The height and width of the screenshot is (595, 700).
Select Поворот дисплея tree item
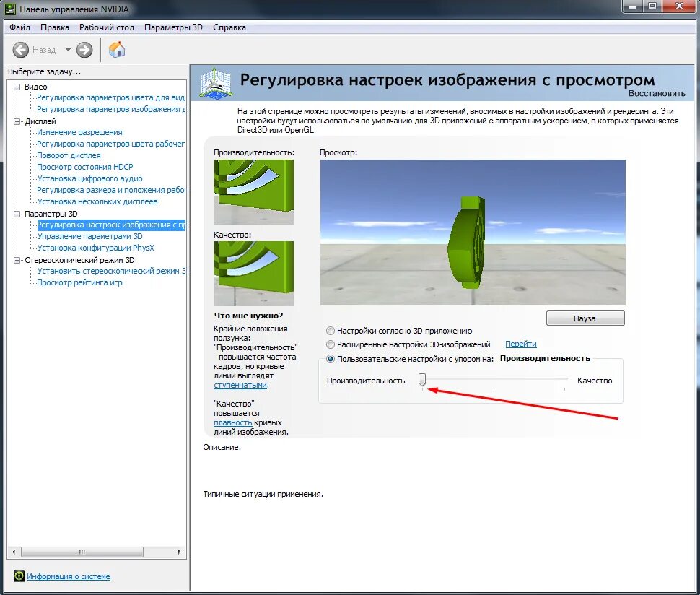(x=69, y=155)
